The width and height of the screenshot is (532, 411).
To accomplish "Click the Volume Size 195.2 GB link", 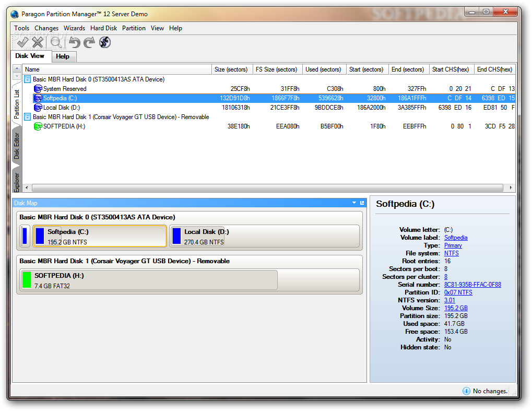I will click(x=456, y=308).
